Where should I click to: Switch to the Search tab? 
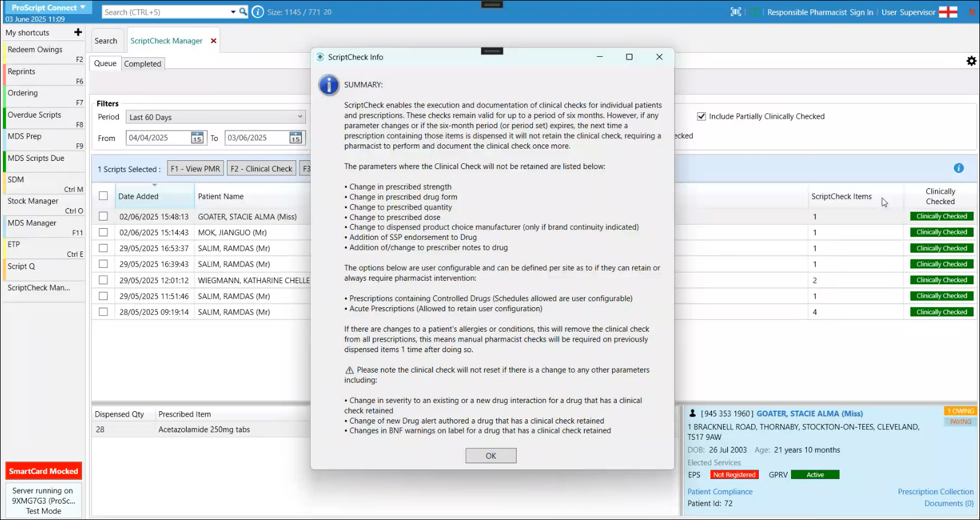tap(106, 41)
